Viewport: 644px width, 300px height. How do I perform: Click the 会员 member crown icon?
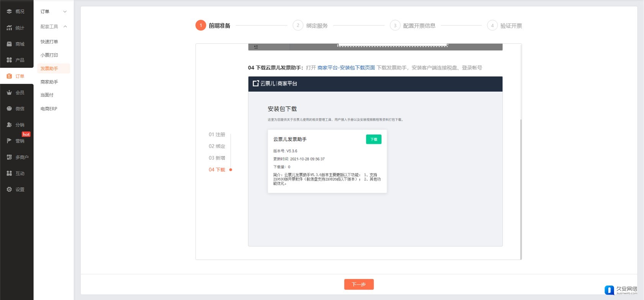tap(9, 92)
